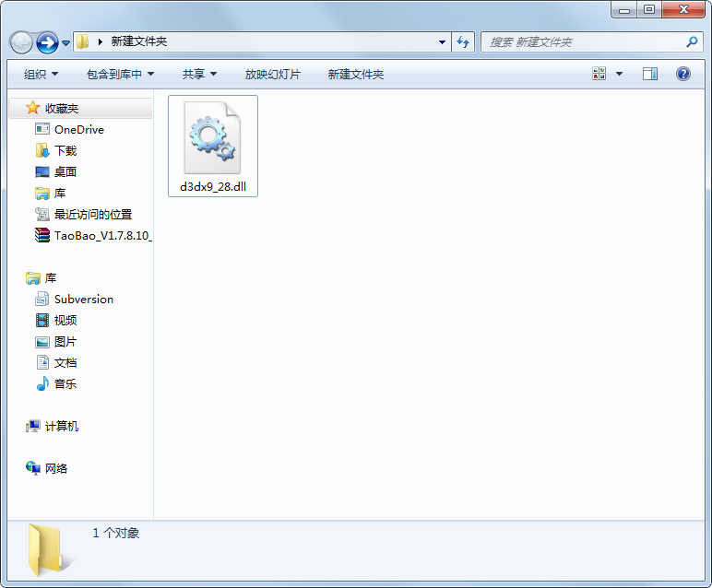Screen dimensions: 712x588
Task: Open the d3dx9_28.dll file icon
Action: (x=212, y=138)
